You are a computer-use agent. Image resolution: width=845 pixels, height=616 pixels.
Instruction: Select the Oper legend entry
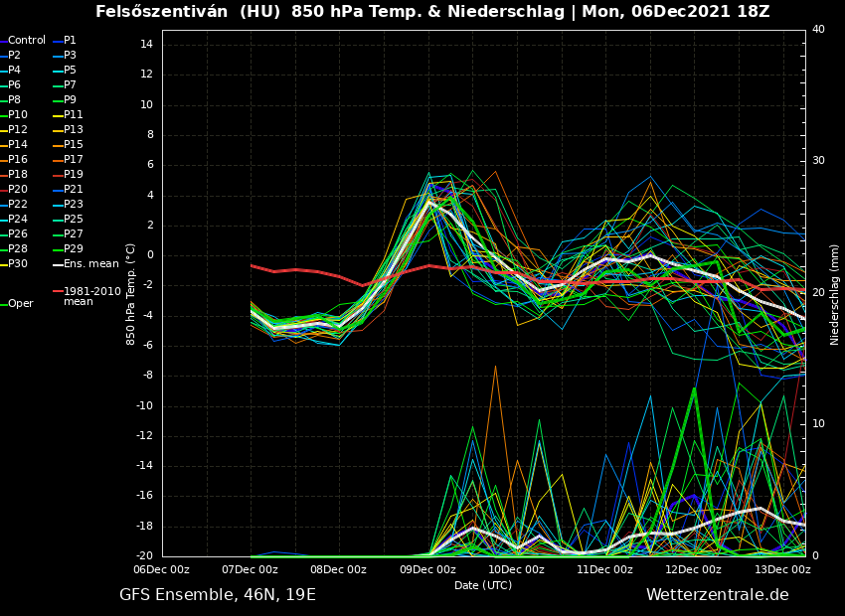[x=20, y=304]
